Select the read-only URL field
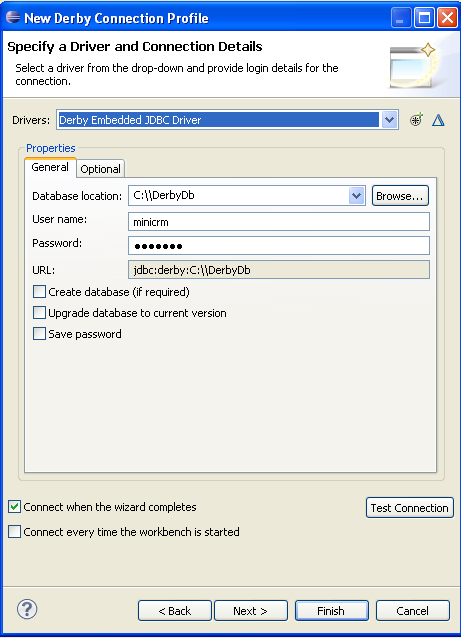Image resolution: width=461 pixels, height=638 pixels. (x=279, y=270)
